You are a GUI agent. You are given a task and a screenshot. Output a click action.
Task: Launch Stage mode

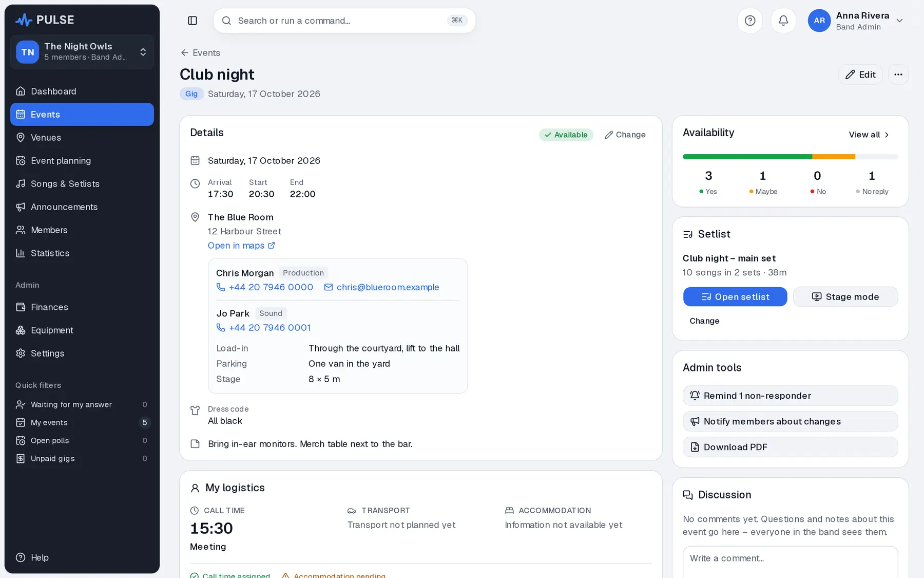point(845,297)
